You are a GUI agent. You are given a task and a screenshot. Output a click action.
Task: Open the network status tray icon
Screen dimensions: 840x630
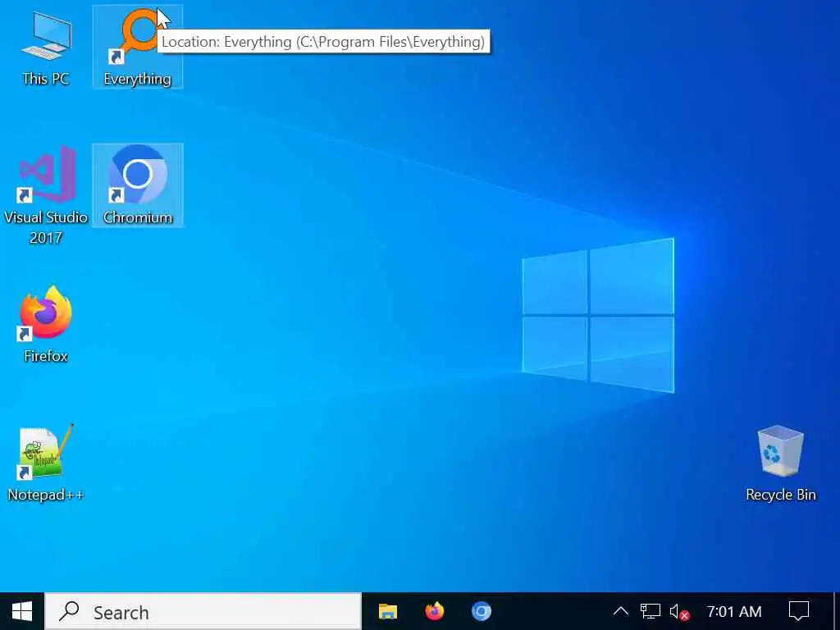coord(651,611)
